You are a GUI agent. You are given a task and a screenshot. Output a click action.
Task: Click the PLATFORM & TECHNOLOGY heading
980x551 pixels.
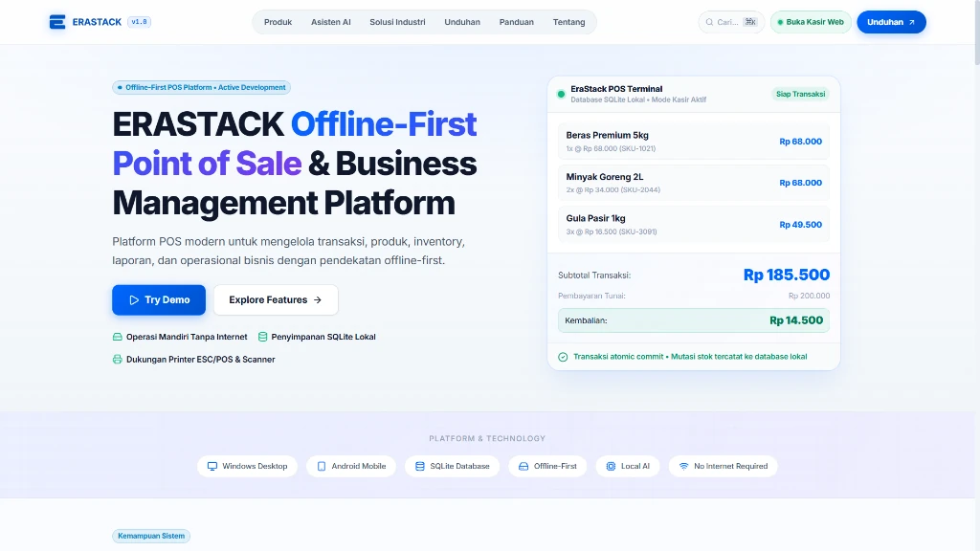[x=487, y=438]
